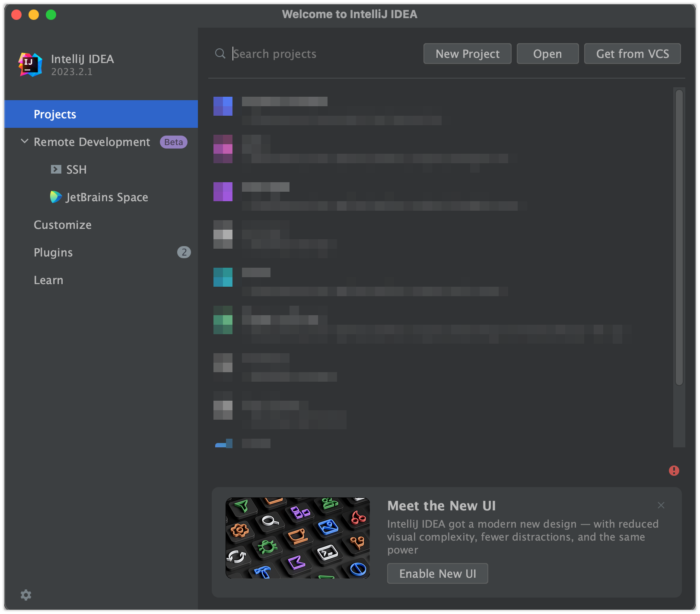The height and width of the screenshot is (614, 700).
Task: Click the search magnifier icon
Action: click(220, 54)
